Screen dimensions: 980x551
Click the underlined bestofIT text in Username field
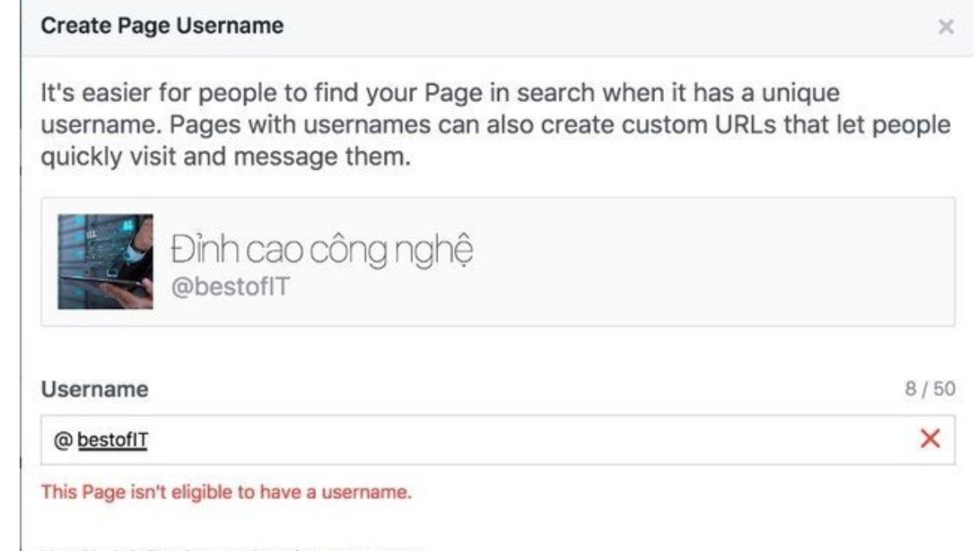click(113, 441)
